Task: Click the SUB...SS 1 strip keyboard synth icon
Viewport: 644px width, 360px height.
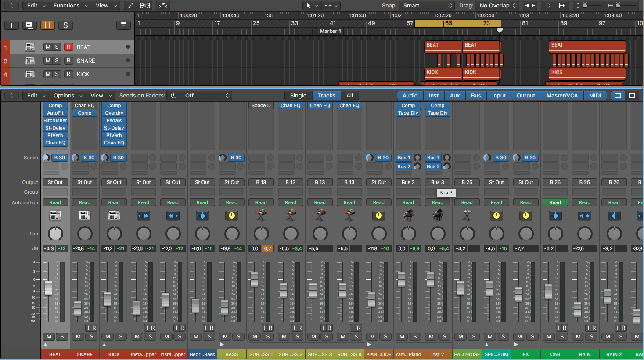Action: coord(261,216)
